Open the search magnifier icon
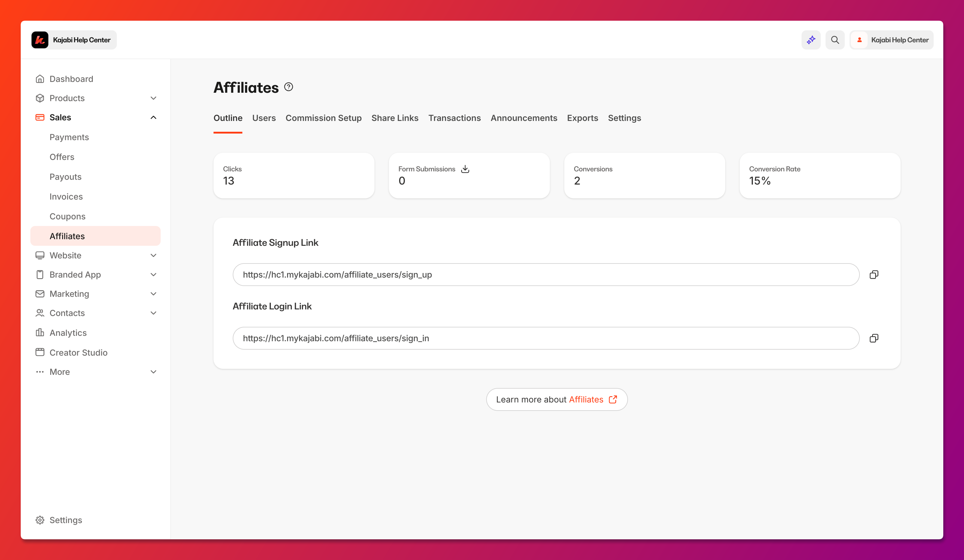Viewport: 964px width, 560px height. 835,40
